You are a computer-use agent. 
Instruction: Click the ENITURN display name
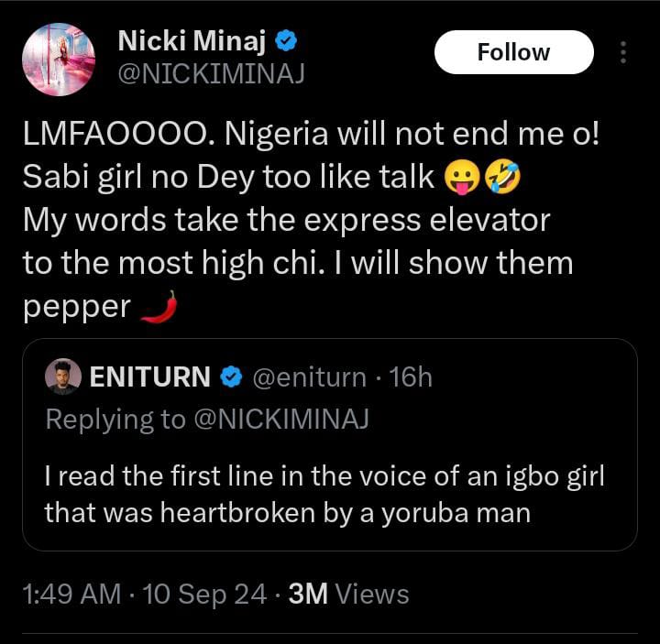coord(151,377)
